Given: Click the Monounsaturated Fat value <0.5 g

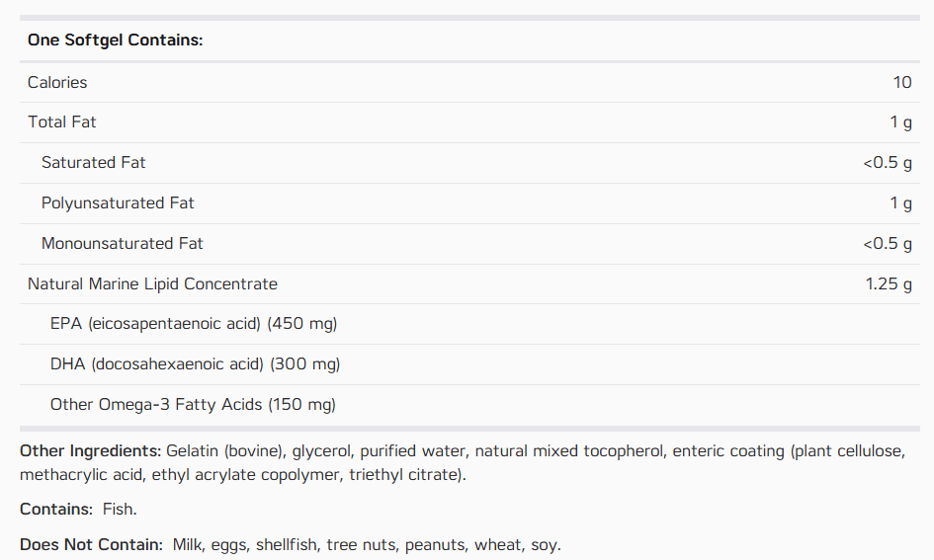Looking at the screenshot, I should point(888,244).
